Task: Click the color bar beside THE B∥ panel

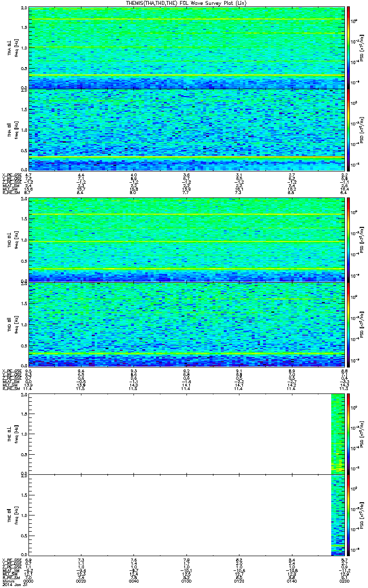Action: point(348,515)
